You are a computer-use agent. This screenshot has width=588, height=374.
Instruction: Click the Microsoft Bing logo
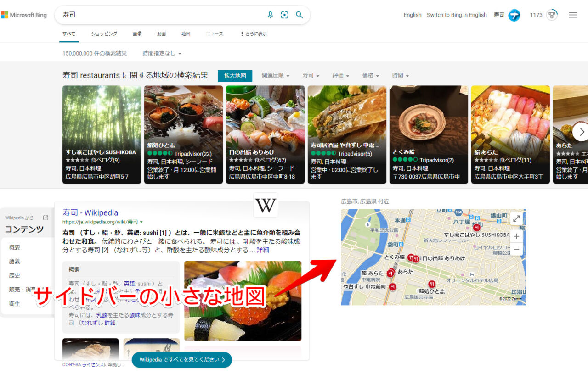(x=24, y=15)
